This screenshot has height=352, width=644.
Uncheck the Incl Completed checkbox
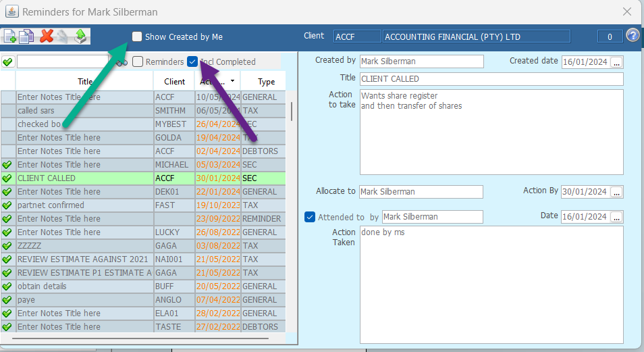point(193,62)
